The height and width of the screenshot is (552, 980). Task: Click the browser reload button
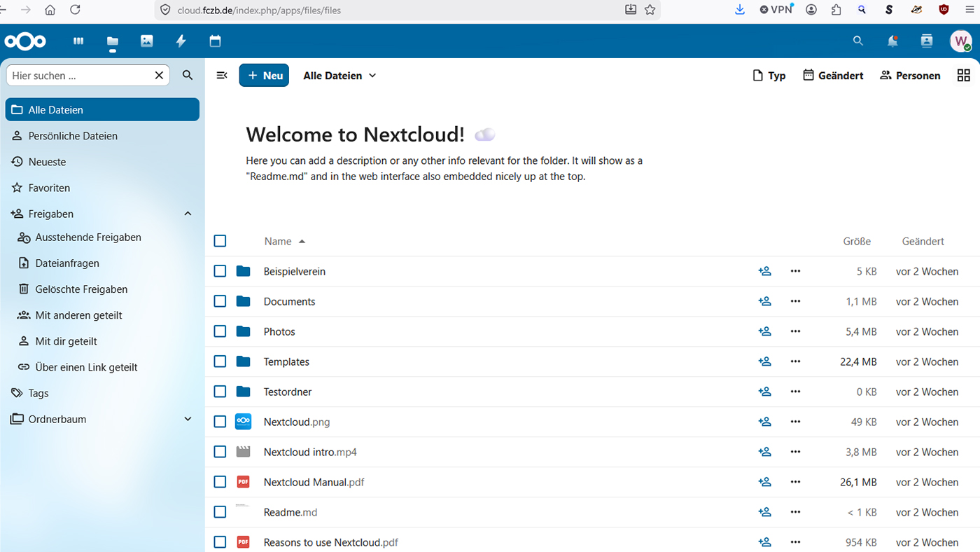(75, 10)
